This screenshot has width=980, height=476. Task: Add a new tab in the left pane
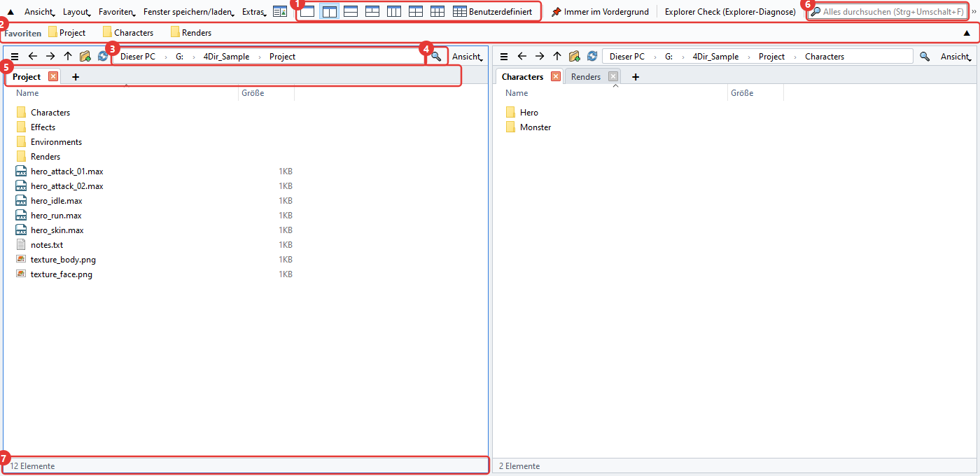click(x=76, y=77)
